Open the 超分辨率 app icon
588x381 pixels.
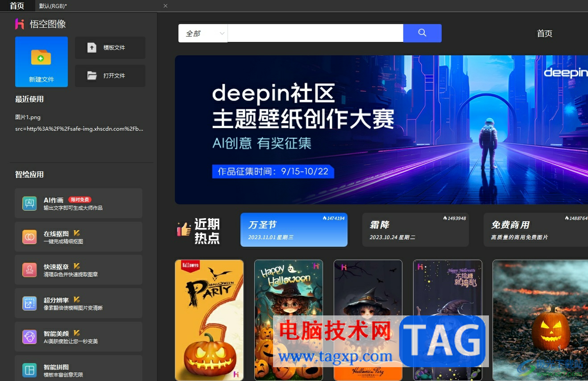pos(29,303)
